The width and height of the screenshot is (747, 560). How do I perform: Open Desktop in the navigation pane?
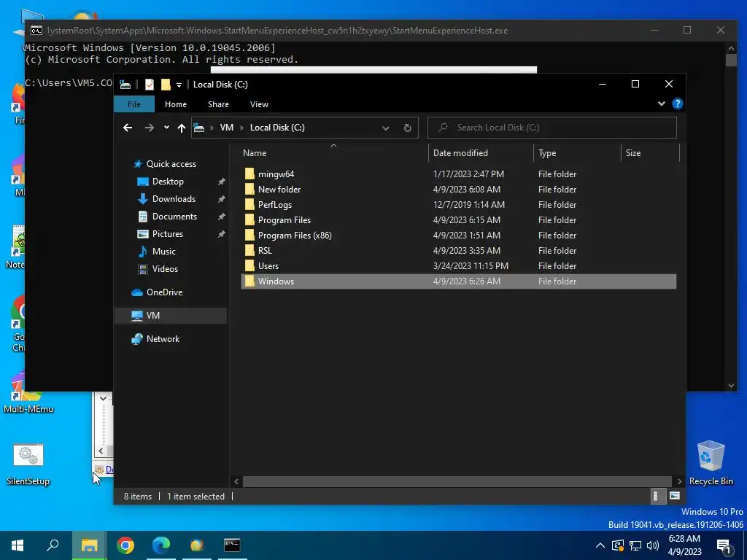point(168,182)
